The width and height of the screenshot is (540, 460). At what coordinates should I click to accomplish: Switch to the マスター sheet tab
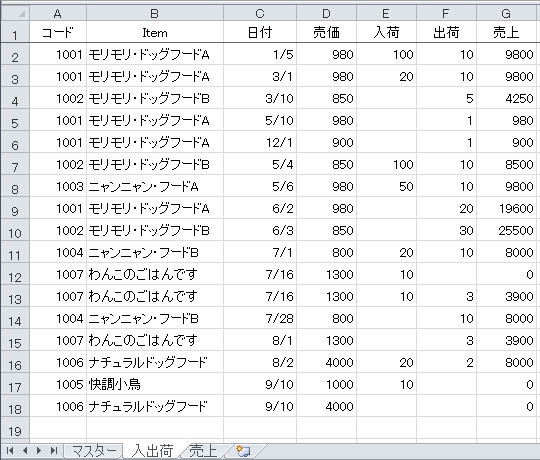pos(94,450)
